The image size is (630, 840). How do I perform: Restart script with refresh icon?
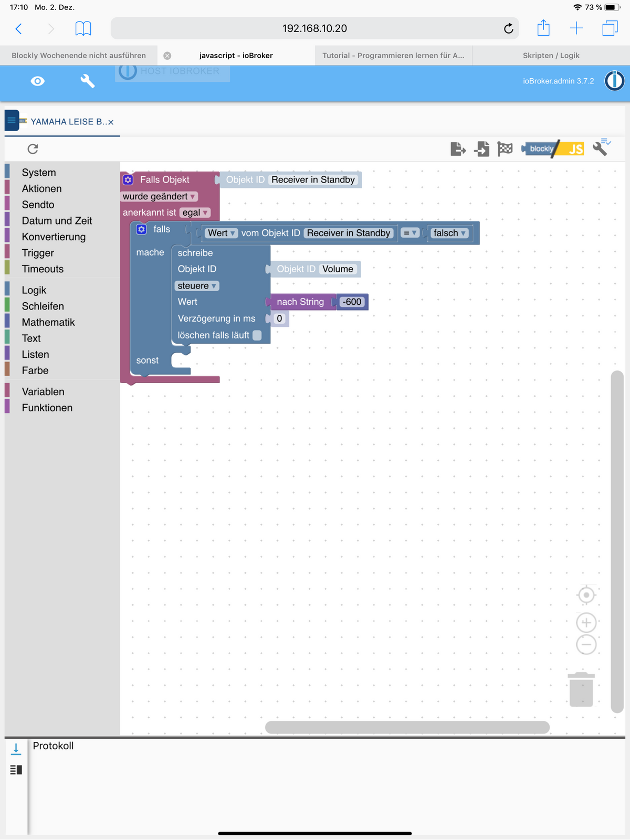point(33,149)
